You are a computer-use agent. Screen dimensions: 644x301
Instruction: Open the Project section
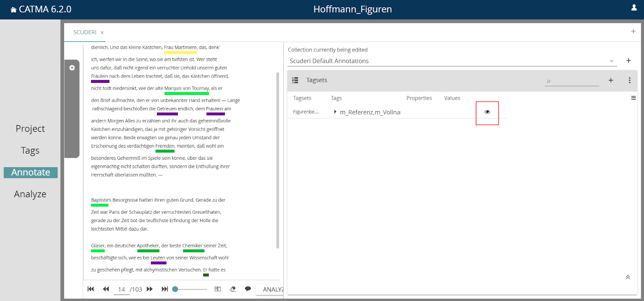(x=30, y=129)
